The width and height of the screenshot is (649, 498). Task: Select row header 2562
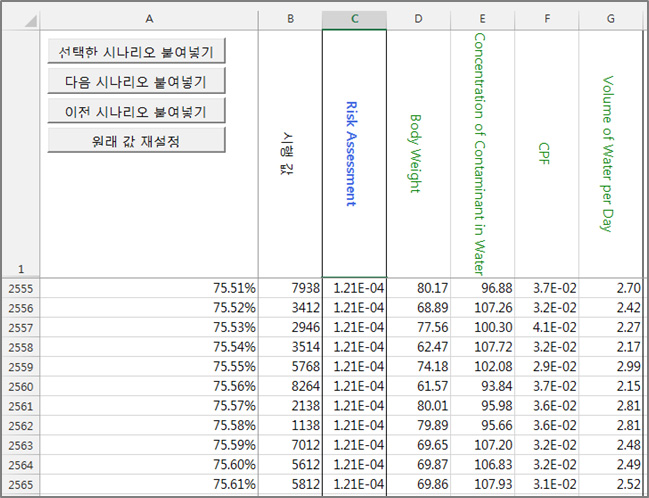tap(21, 426)
